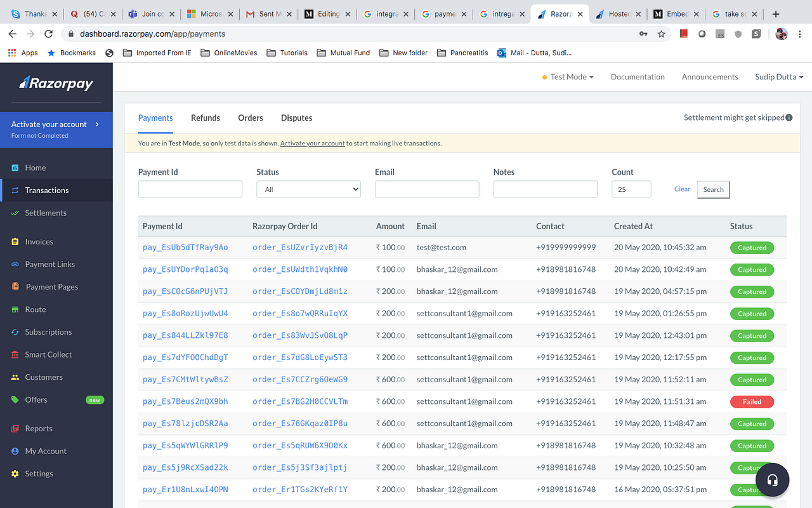Image resolution: width=812 pixels, height=508 pixels.
Task: Open Tutorials bookmarks folder
Action: [x=287, y=53]
